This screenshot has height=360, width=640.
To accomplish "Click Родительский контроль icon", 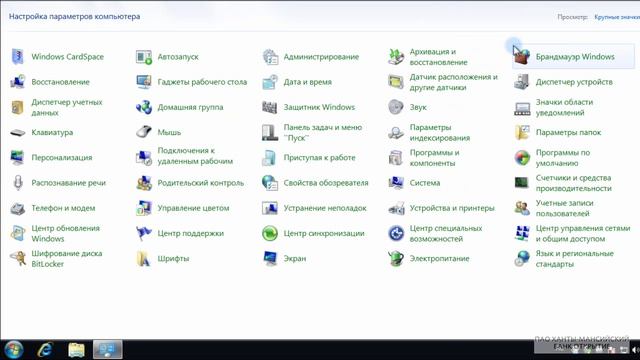I will pos(144,183).
